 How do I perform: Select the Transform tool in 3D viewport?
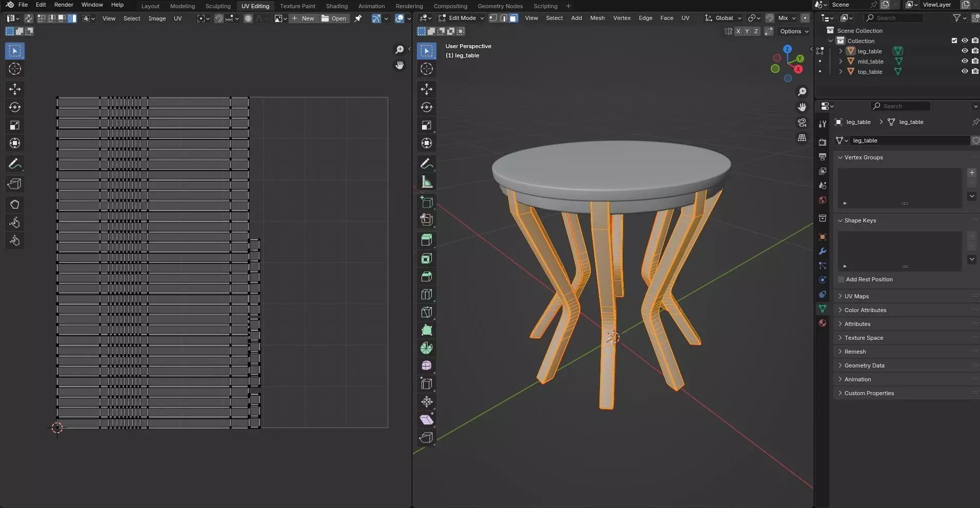tap(427, 143)
